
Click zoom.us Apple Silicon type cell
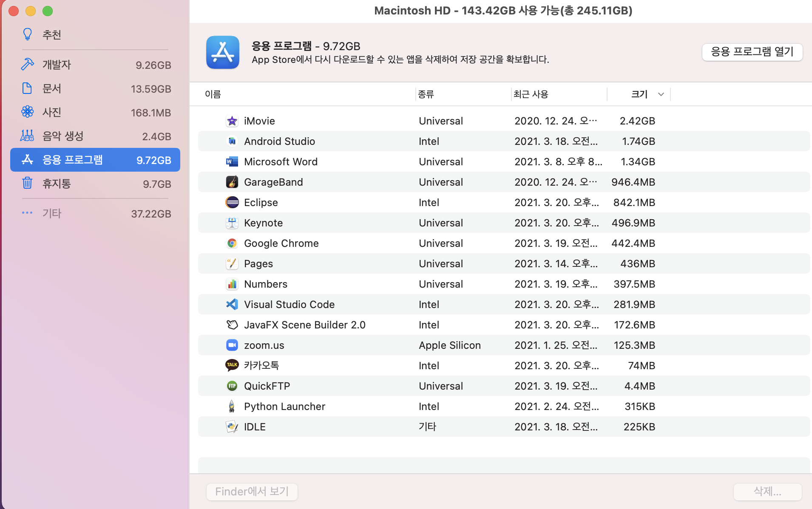tap(450, 345)
